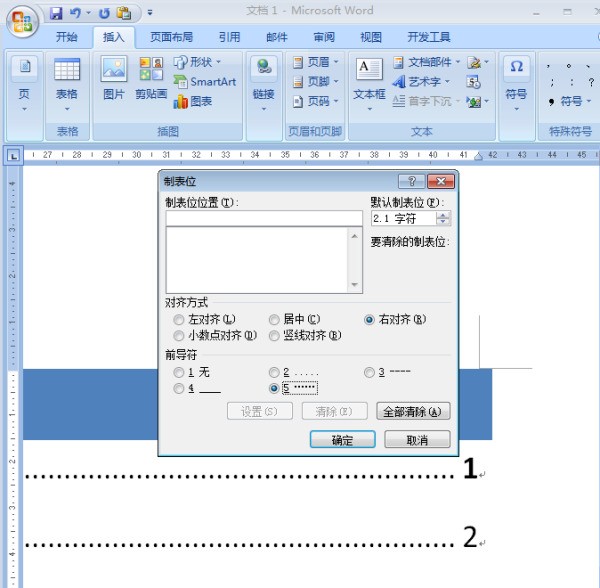Open the 符号 special symbols dropdown
This screenshot has height=588, width=600.
pyautogui.click(x=570, y=101)
